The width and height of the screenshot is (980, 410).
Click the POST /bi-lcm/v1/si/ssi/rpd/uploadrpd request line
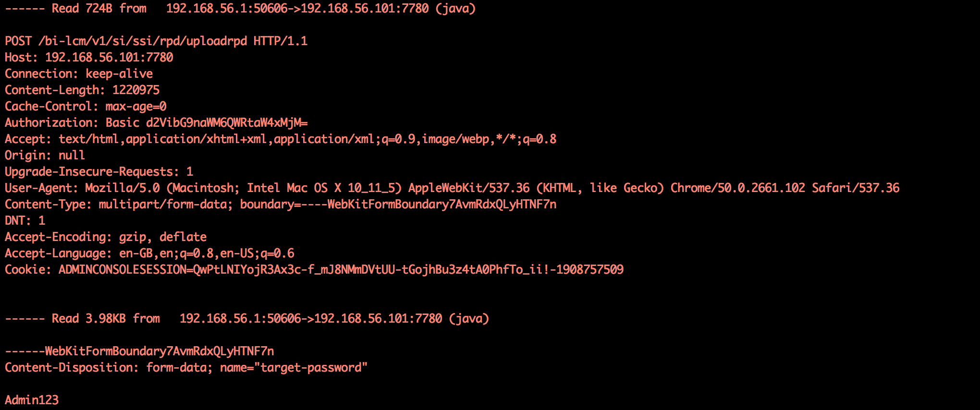click(x=156, y=41)
